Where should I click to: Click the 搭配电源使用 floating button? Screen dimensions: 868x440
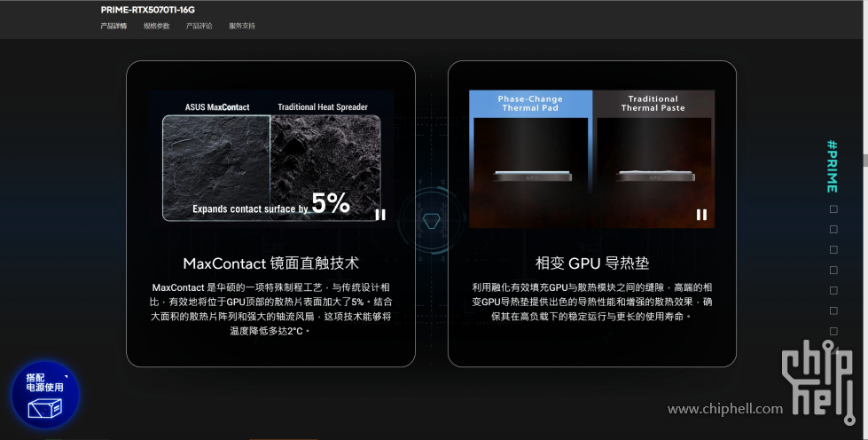click(x=45, y=395)
